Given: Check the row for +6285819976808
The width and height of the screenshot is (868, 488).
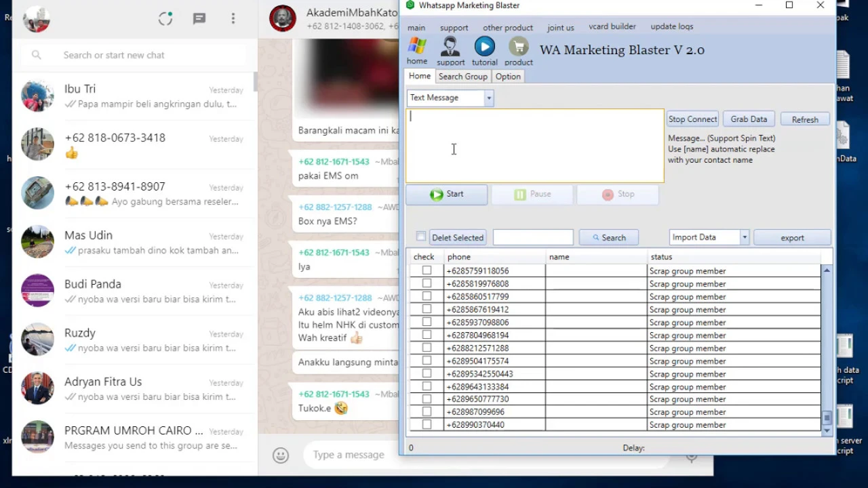Looking at the screenshot, I should (427, 283).
